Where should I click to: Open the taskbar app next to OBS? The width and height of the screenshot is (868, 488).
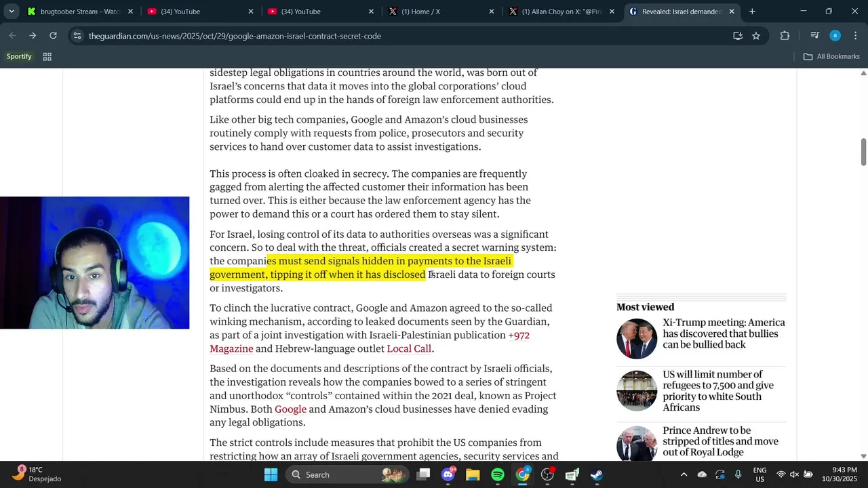click(572, 474)
